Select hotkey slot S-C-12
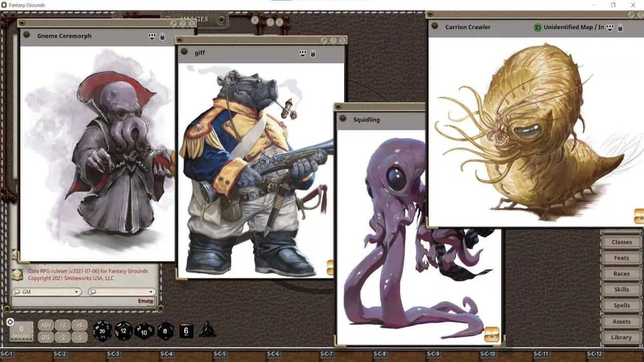This screenshot has width=644, height=362. (613, 356)
